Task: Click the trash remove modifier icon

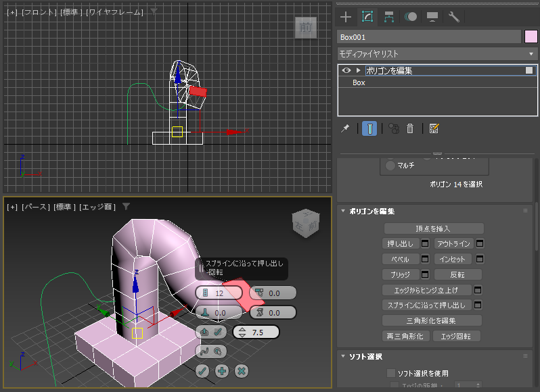Action: (410, 128)
